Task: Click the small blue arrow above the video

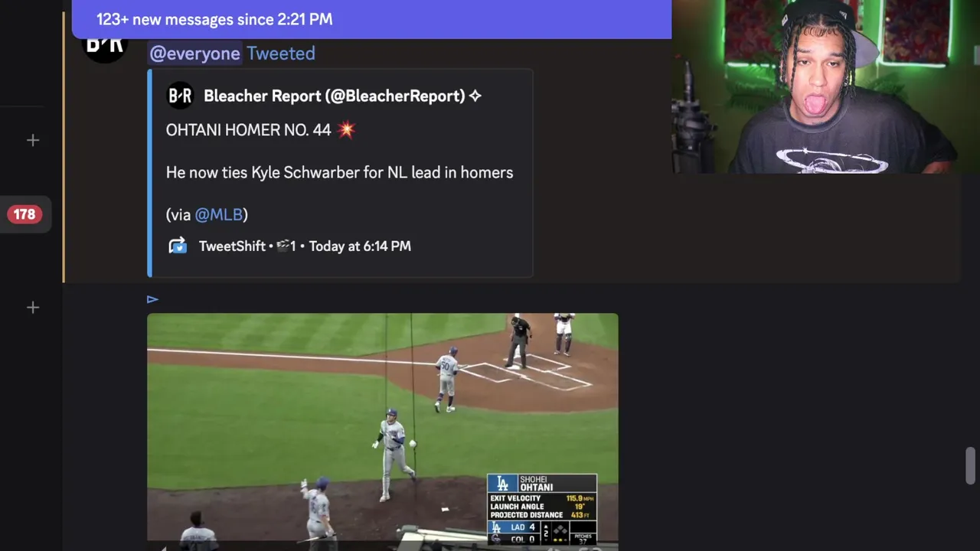Action: click(x=152, y=299)
